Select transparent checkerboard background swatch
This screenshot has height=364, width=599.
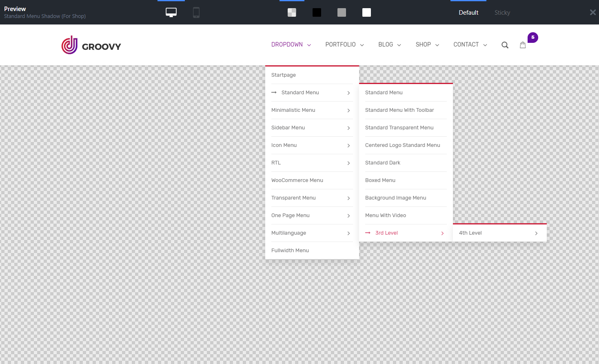tap(292, 13)
